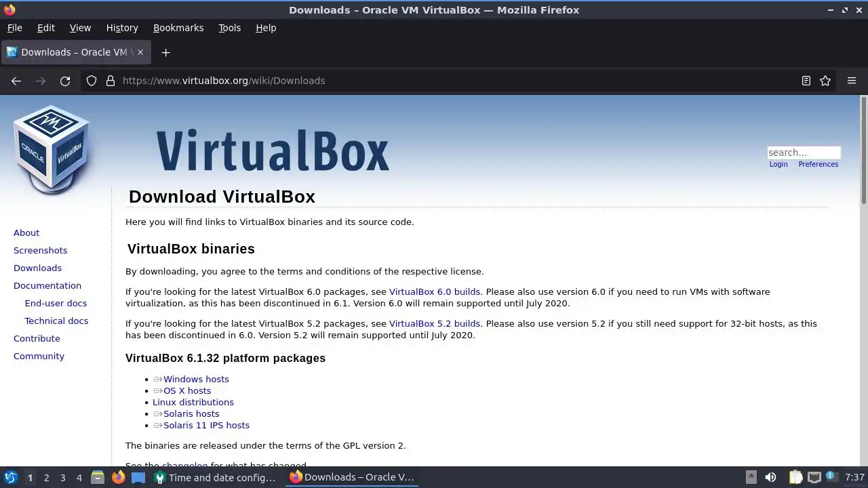
Task: Click the network connection tray icon
Action: click(814, 477)
